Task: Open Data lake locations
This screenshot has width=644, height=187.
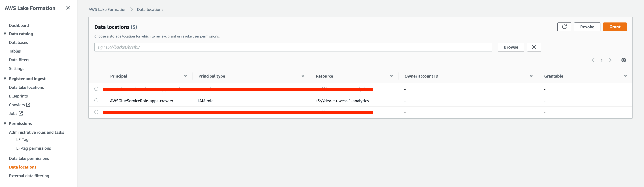Action: point(26,87)
